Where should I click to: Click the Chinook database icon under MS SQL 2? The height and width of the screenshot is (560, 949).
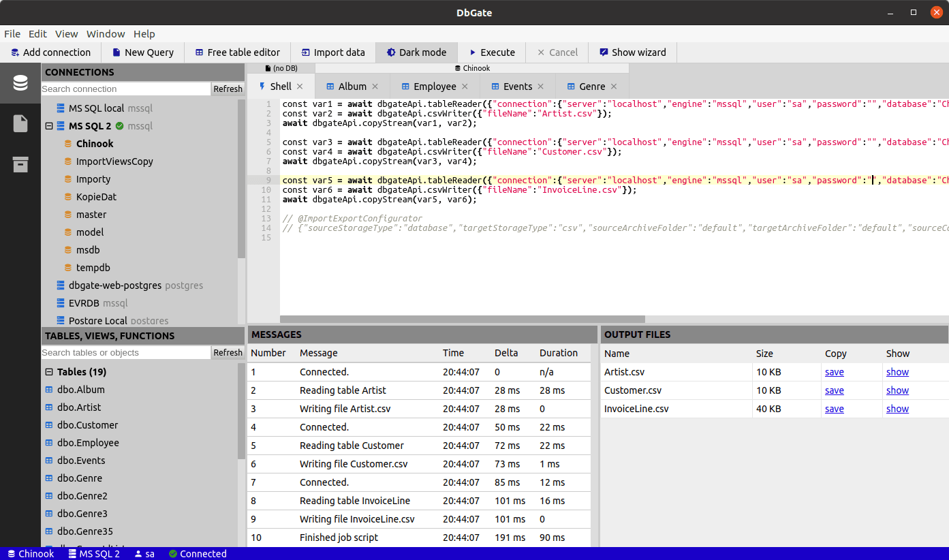(68, 143)
